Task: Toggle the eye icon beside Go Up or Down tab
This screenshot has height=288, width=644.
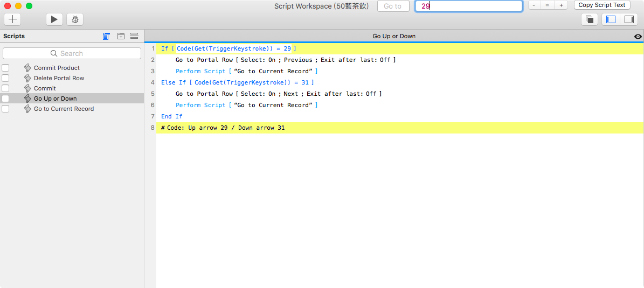Action: point(638,37)
